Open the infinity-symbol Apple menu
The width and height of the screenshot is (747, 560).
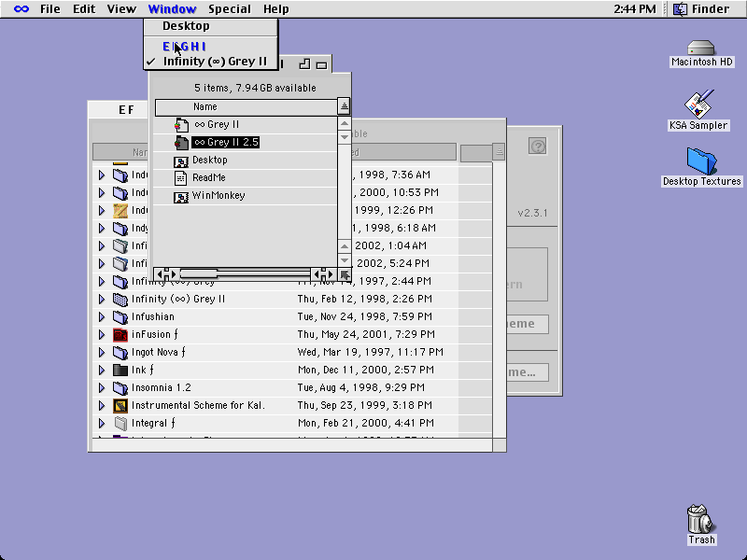click(21, 9)
